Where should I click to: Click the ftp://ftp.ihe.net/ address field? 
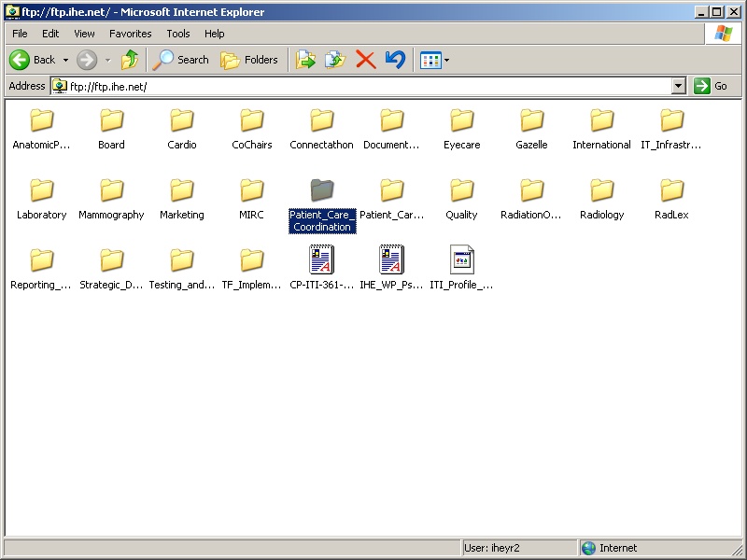click(x=360, y=86)
